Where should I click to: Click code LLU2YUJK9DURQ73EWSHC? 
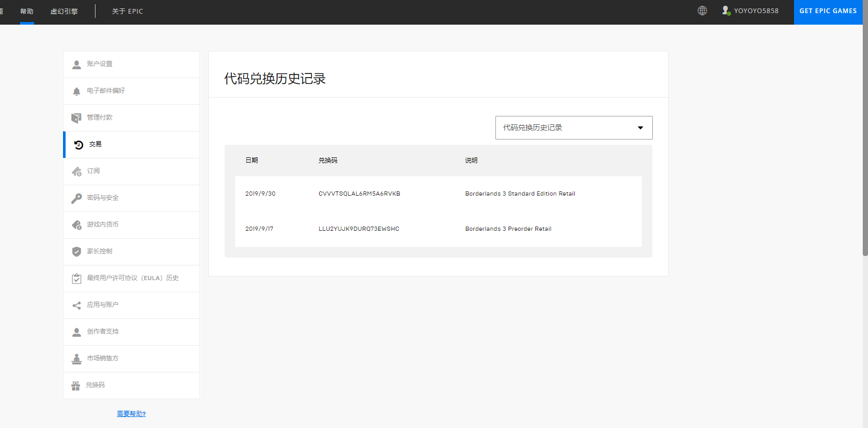pos(359,229)
